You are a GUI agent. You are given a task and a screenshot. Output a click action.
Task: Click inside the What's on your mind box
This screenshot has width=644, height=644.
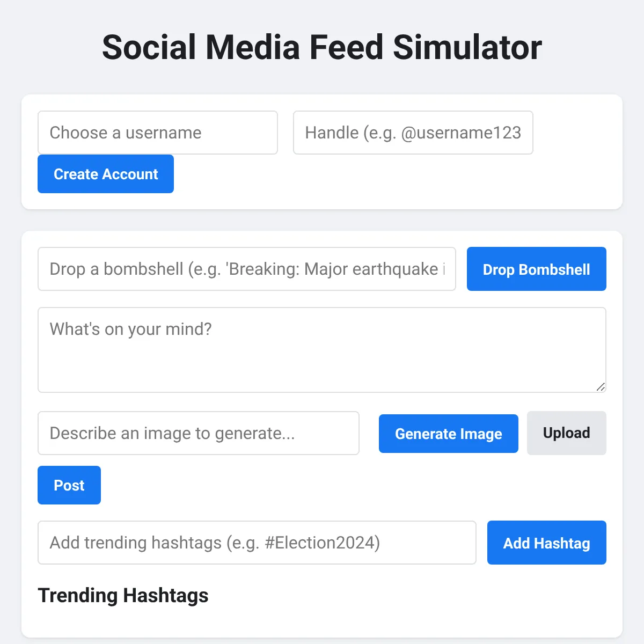322,350
